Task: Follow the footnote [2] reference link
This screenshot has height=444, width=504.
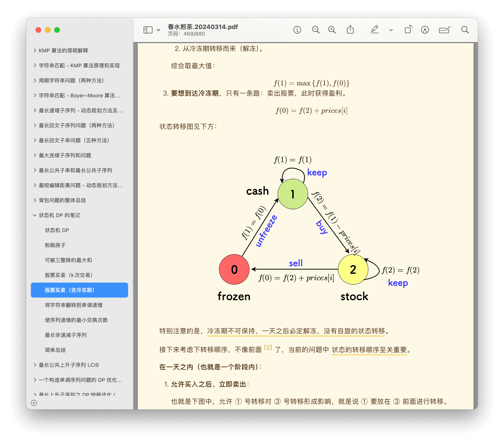Action: 268,347
